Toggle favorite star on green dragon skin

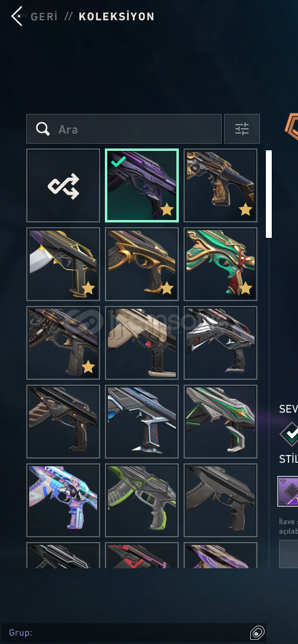pos(246,289)
